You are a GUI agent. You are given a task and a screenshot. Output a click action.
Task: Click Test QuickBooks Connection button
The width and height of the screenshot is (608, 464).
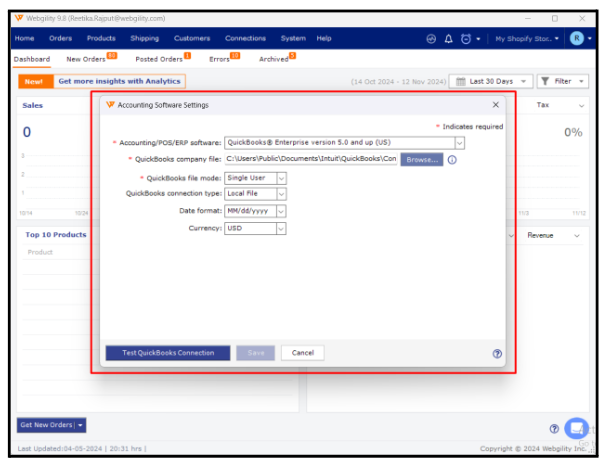tap(167, 353)
